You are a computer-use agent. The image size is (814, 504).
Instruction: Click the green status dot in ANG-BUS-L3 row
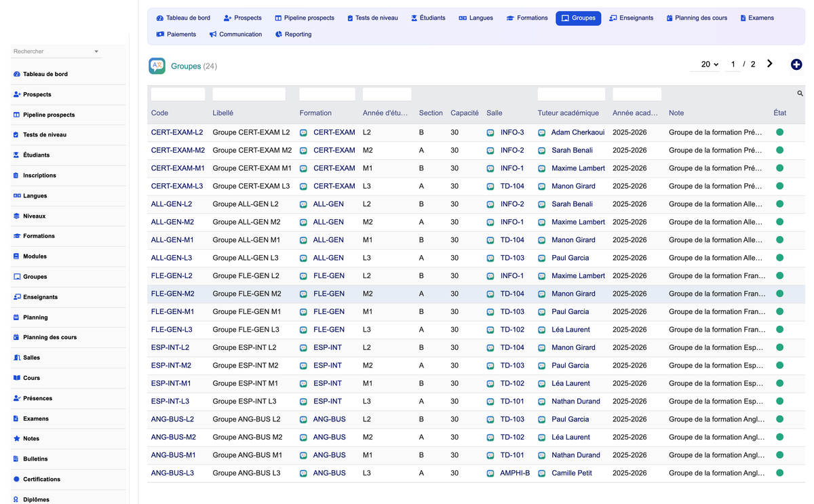tap(779, 473)
